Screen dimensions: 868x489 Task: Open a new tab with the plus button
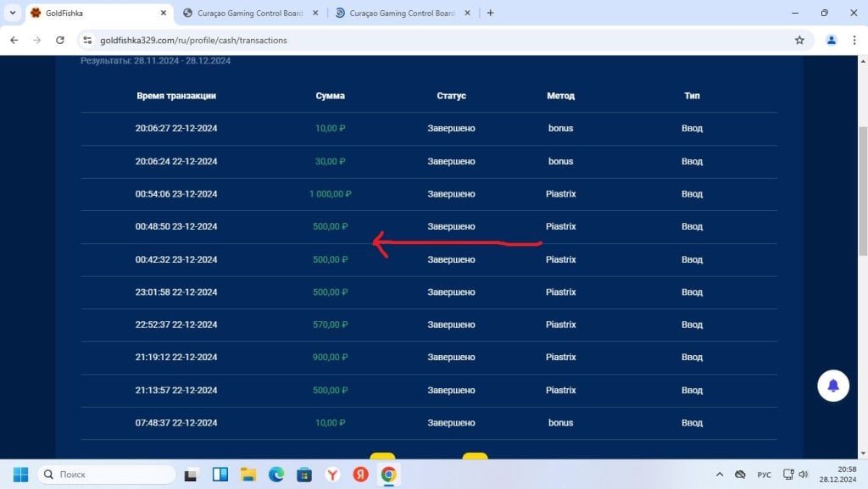pyautogui.click(x=490, y=13)
